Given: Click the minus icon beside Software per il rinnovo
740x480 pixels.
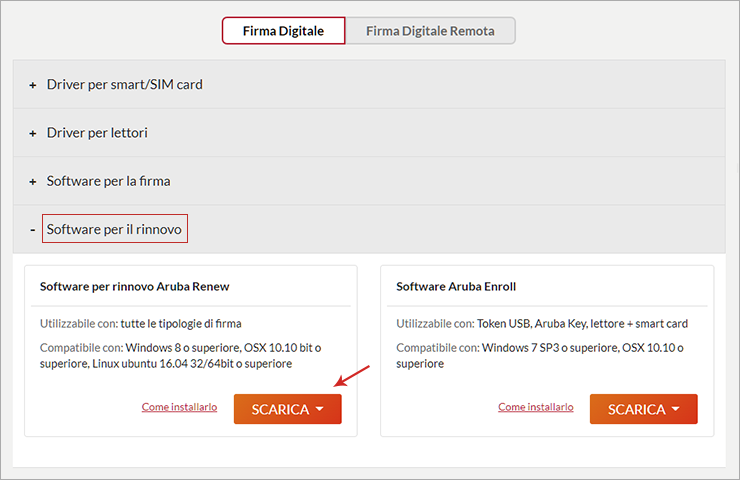Looking at the screenshot, I should pyautogui.click(x=33, y=230).
